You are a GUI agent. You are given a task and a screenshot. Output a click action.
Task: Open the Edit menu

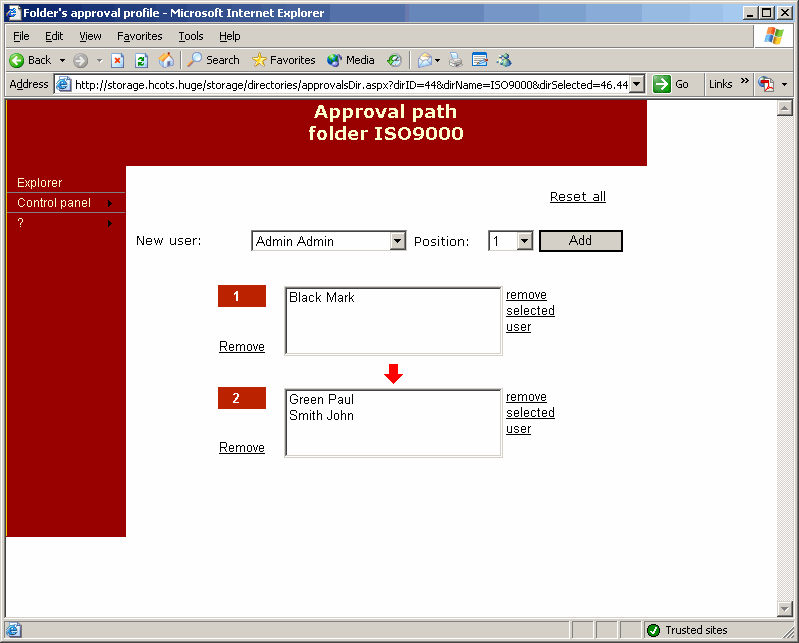(x=54, y=36)
